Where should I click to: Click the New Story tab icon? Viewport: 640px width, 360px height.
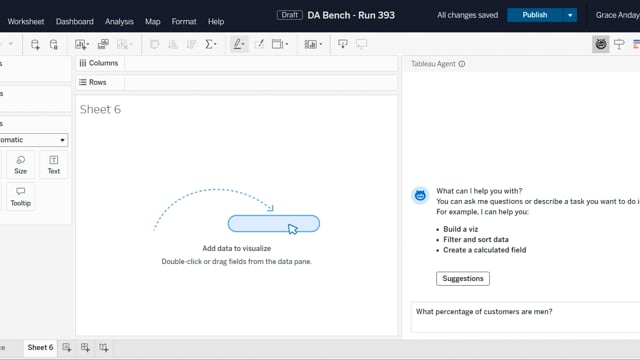point(104,347)
